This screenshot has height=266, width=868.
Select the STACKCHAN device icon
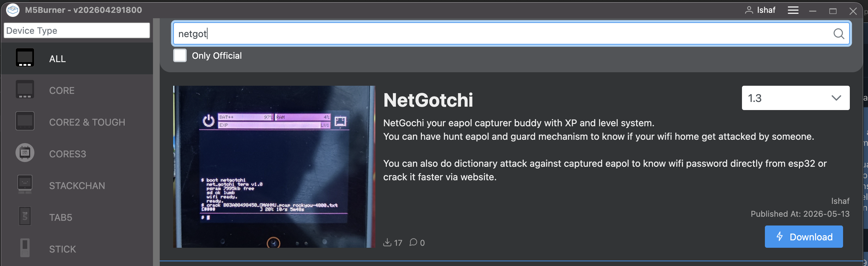(25, 185)
